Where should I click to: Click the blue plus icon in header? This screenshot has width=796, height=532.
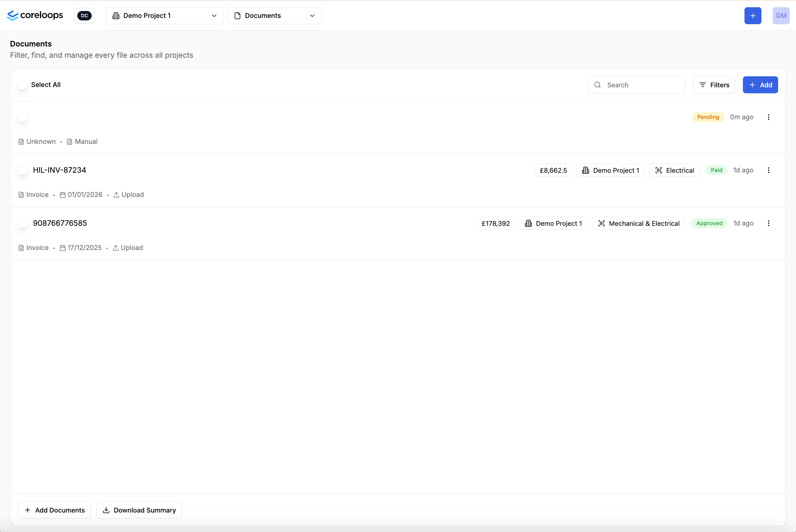point(753,16)
